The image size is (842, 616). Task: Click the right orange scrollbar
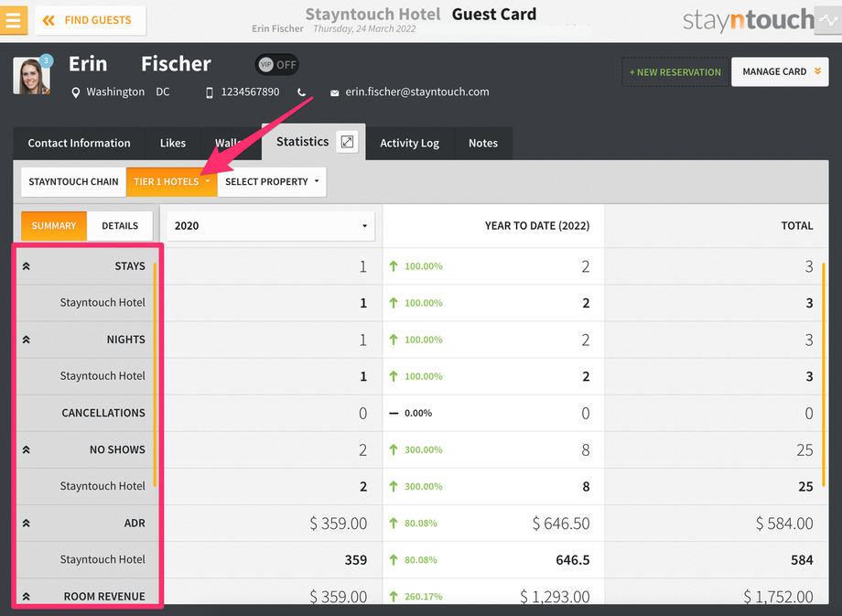pos(823,374)
